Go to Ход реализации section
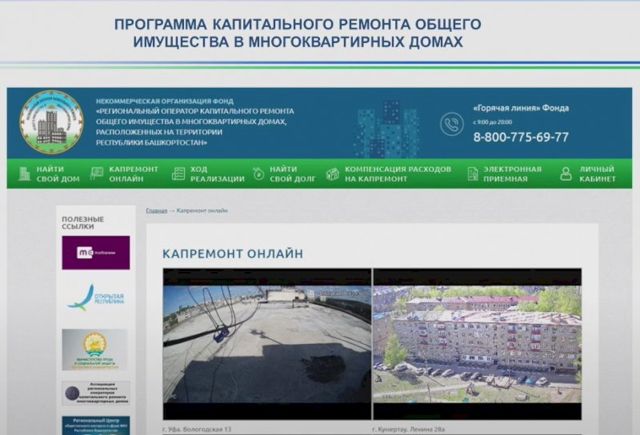Image resolution: width=640 pixels, height=435 pixels. pos(216,174)
